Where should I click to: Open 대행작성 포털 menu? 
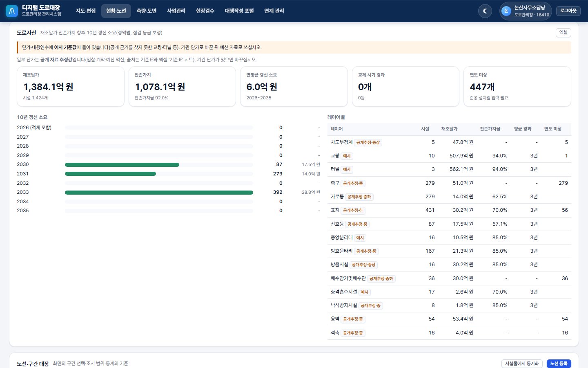pyautogui.click(x=239, y=11)
